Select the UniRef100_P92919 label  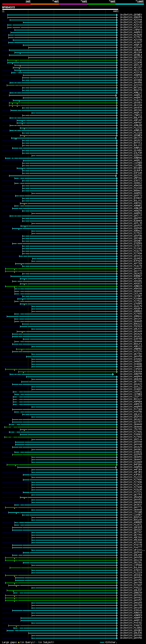click(131, 326)
